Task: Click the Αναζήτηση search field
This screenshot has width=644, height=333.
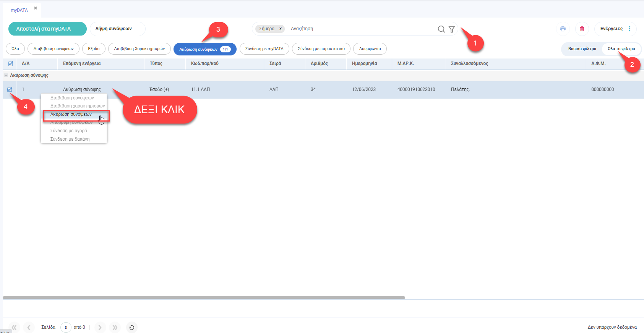Action: coord(359,29)
